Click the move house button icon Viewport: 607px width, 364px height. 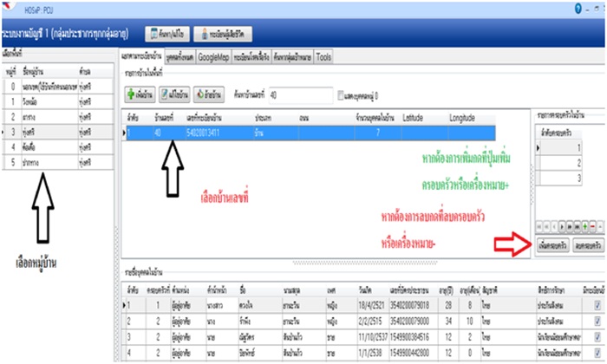coord(208,94)
